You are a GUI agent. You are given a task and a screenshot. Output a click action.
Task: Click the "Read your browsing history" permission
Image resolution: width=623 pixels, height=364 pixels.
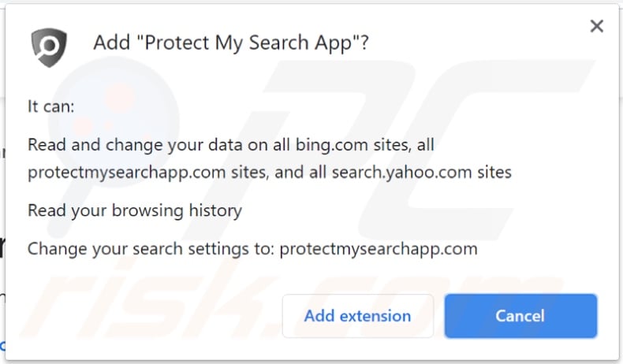click(135, 210)
